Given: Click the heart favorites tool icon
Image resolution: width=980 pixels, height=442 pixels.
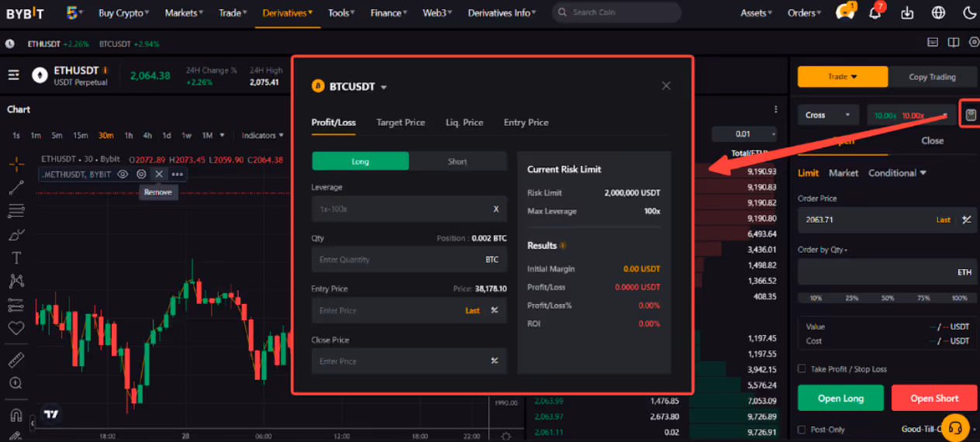Looking at the screenshot, I should click(x=16, y=328).
